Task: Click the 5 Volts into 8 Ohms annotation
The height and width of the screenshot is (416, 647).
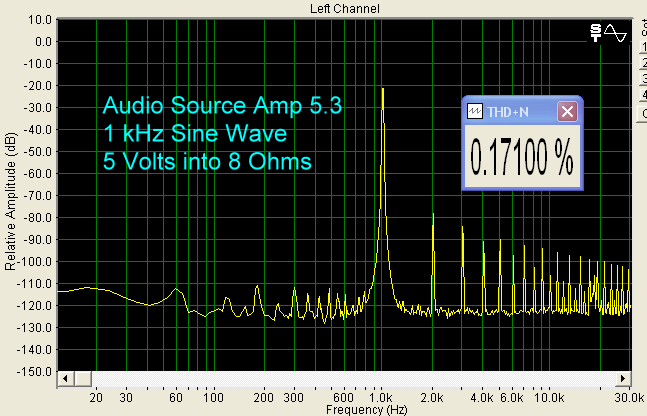Action: 208,160
